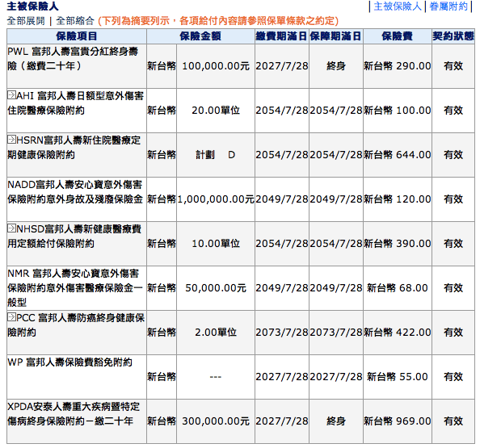Screen dimensions: 480x448
Task: Click premium 新台幣 290.00
Action: click(398, 66)
